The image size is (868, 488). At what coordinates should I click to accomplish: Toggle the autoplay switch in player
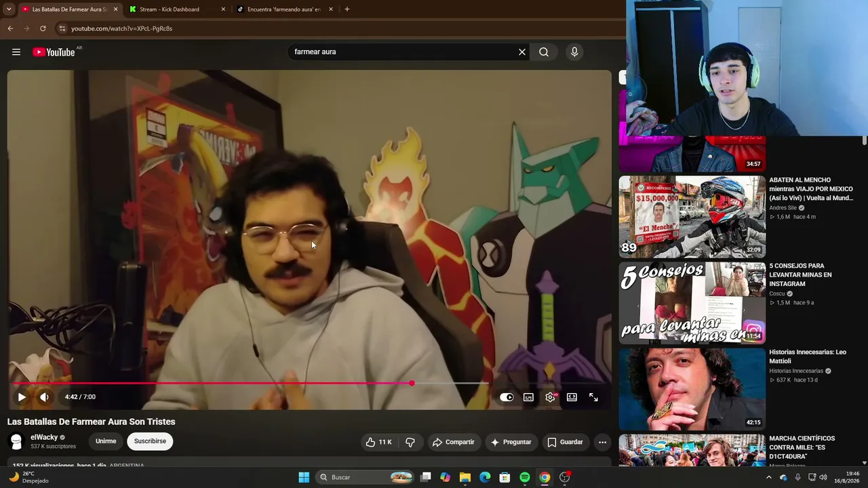click(x=507, y=397)
